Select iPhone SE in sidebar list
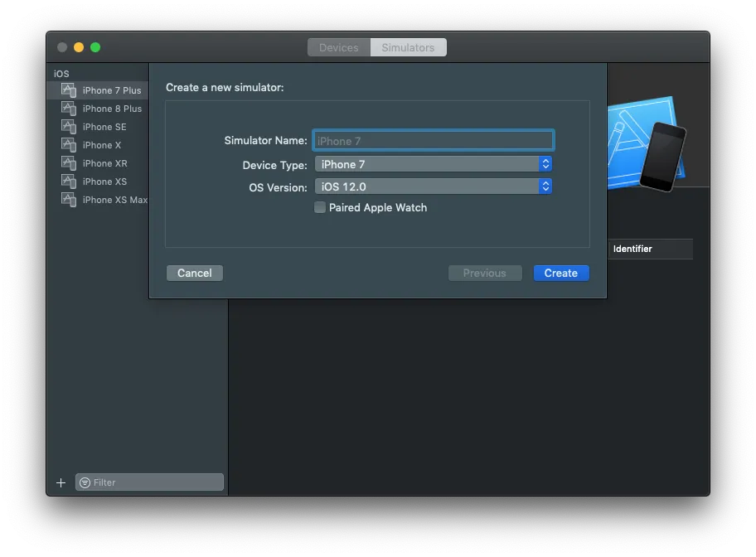This screenshot has height=557, width=756. click(x=98, y=127)
